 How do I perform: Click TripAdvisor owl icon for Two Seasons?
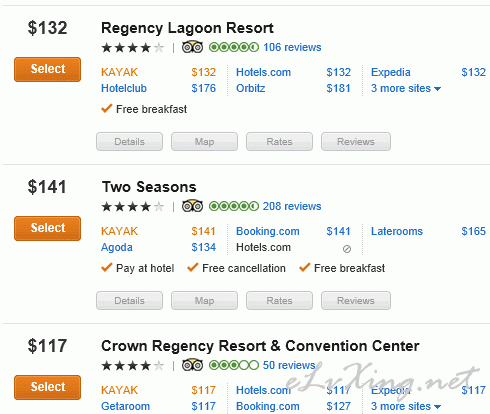pos(192,206)
